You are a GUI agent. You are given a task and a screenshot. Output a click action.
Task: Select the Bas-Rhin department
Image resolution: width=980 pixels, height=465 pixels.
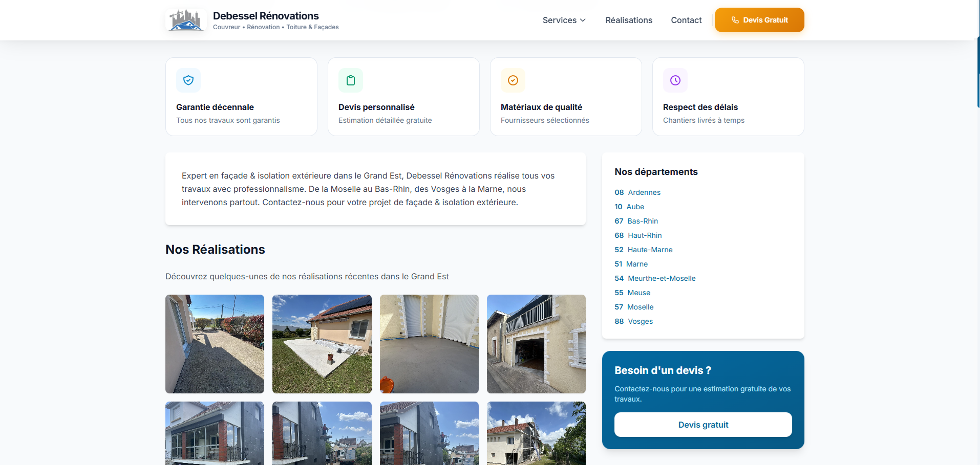pos(643,221)
